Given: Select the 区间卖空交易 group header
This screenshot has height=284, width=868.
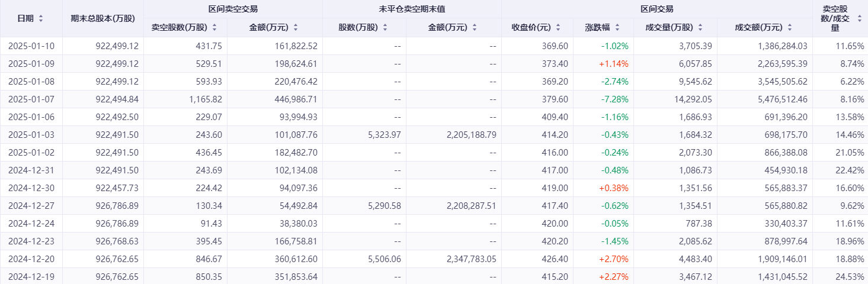Looking at the screenshot, I should 233,9.
